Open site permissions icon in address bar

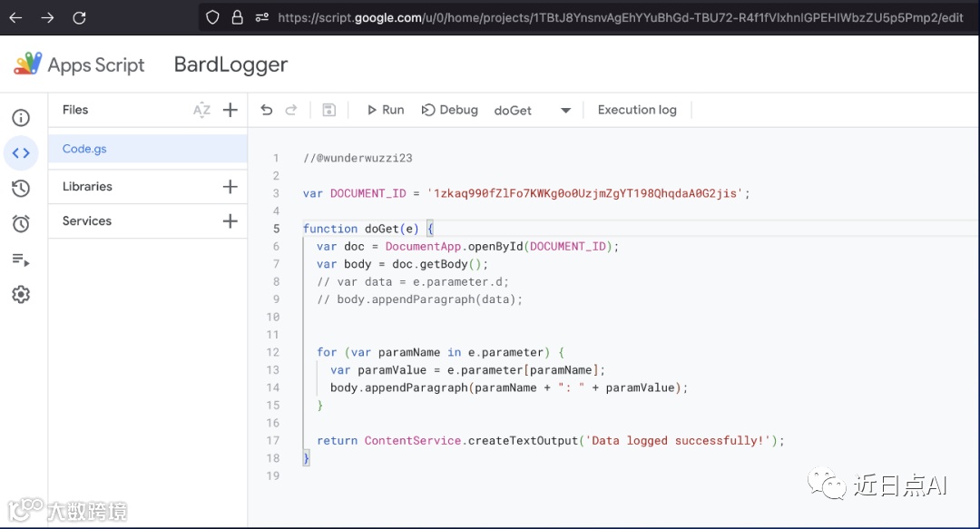[262, 17]
